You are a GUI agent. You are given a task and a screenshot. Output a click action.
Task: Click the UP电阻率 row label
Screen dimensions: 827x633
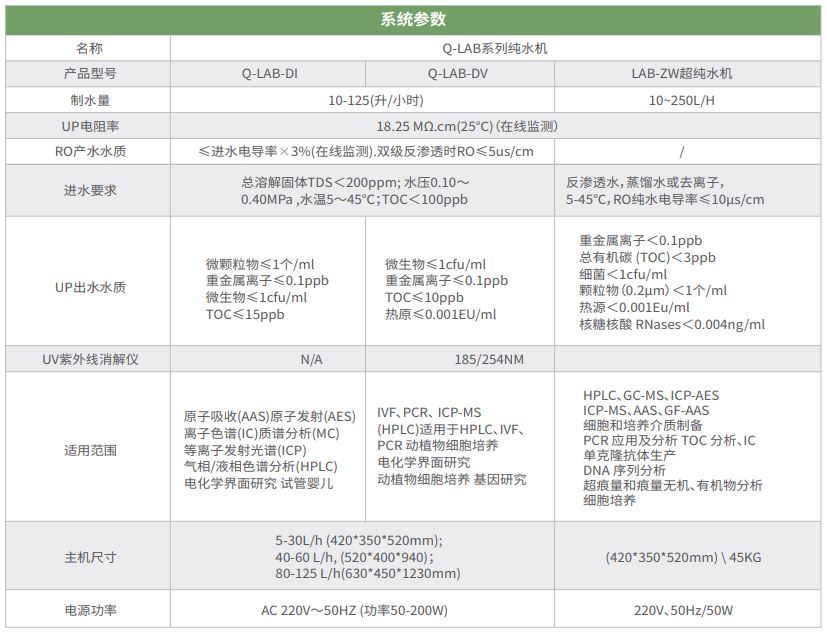point(89,125)
